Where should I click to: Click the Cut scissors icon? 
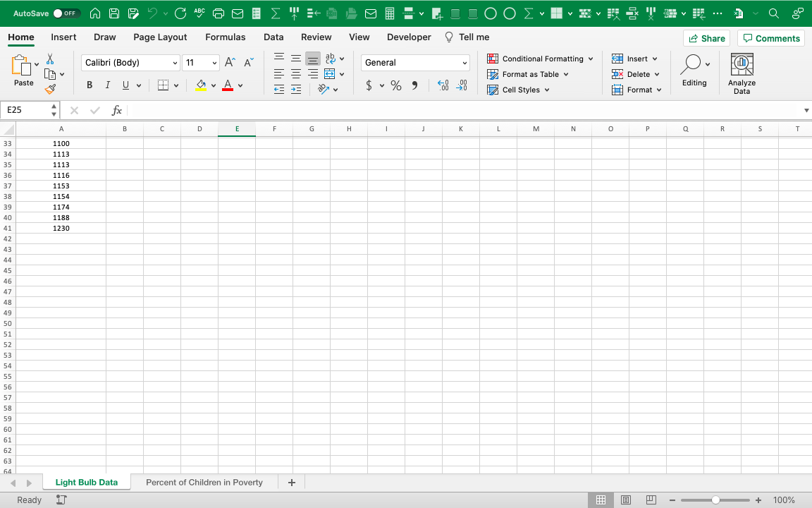(x=50, y=59)
